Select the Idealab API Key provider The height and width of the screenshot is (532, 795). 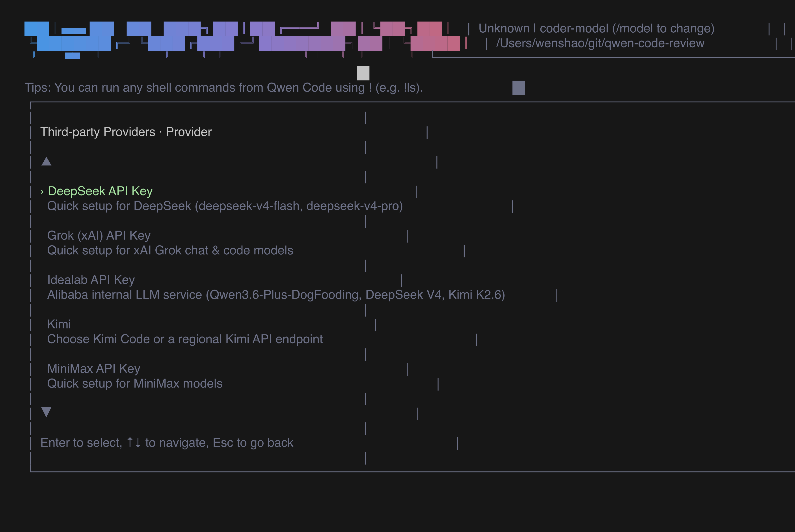(x=91, y=280)
